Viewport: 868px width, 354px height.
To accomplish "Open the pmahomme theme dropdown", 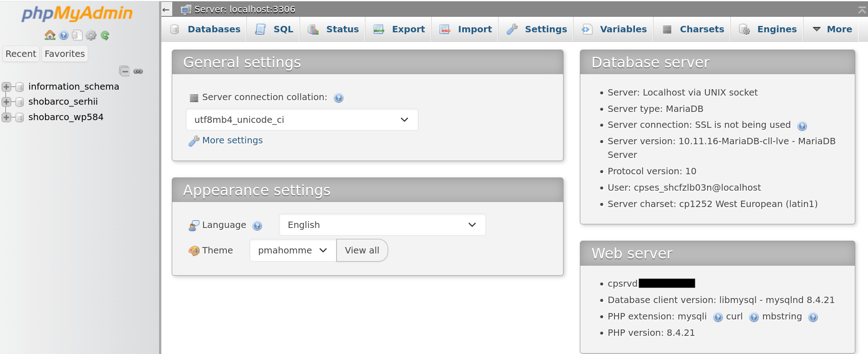I will point(293,250).
